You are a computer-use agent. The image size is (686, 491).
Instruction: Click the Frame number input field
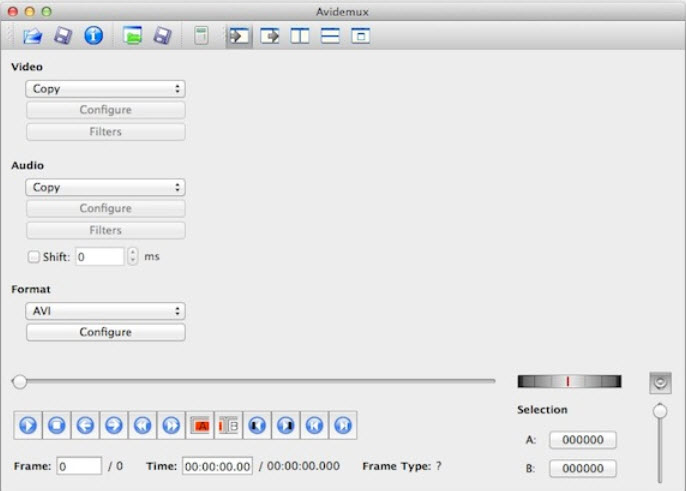click(79, 466)
